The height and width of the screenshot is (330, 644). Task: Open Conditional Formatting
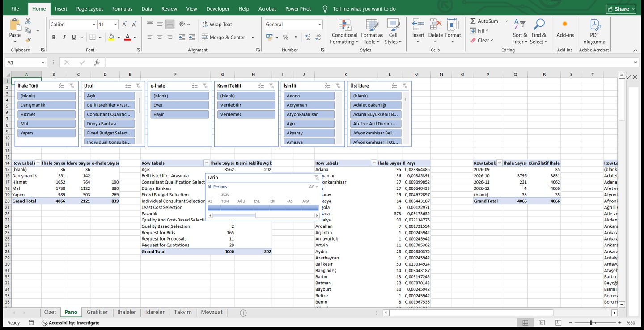pos(344,32)
